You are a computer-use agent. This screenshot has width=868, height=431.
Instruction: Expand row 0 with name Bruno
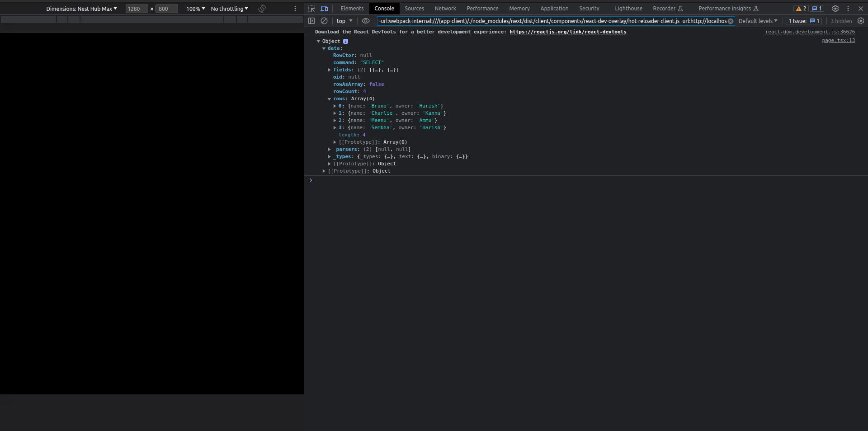pyautogui.click(x=335, y=106)
